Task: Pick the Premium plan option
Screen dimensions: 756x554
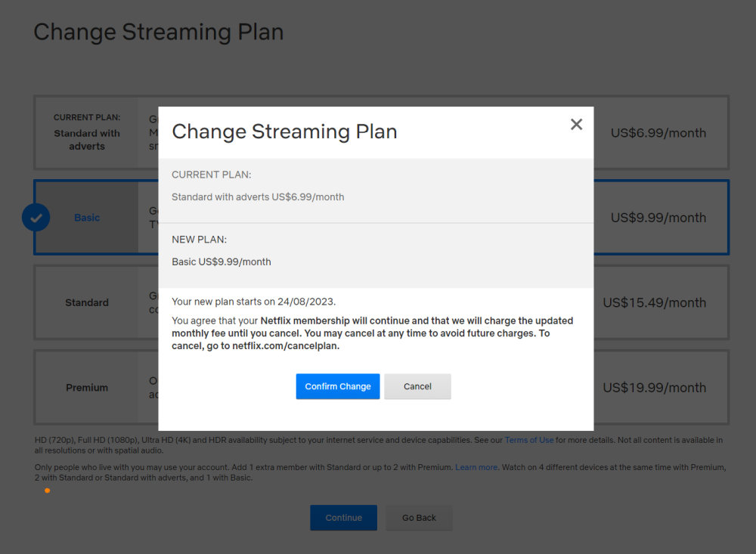Action: tap(87, 388)
